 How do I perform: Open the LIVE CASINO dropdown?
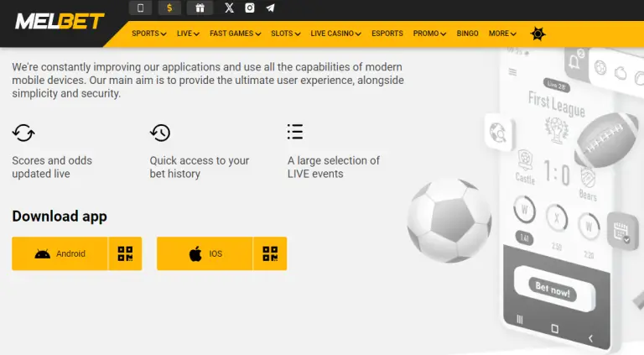(335, 34)
